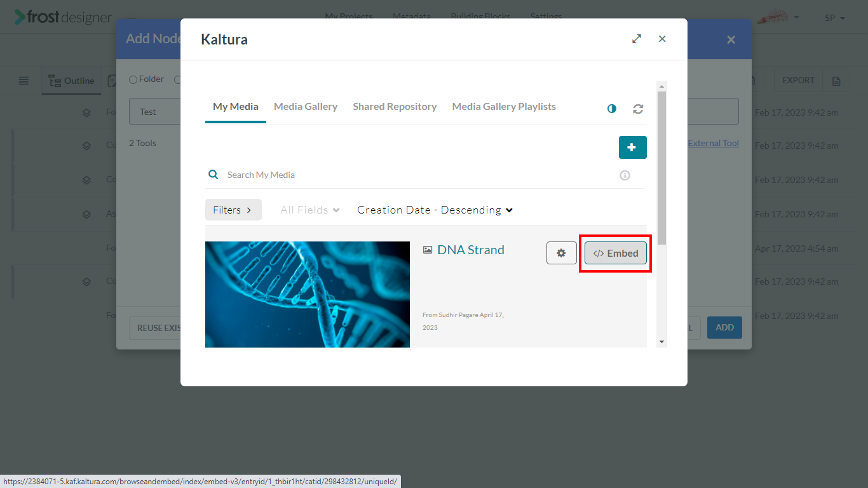Click DNA Strand thumbnail image
Image resolution: width=868 pixels, height=488 pixels.
(x=308, y=294)
